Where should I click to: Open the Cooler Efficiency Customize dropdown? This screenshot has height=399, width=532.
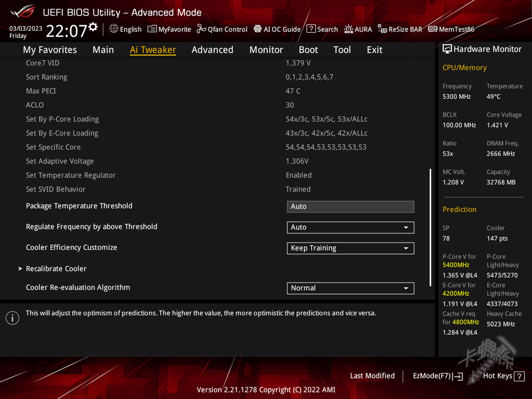coord(350,248)
